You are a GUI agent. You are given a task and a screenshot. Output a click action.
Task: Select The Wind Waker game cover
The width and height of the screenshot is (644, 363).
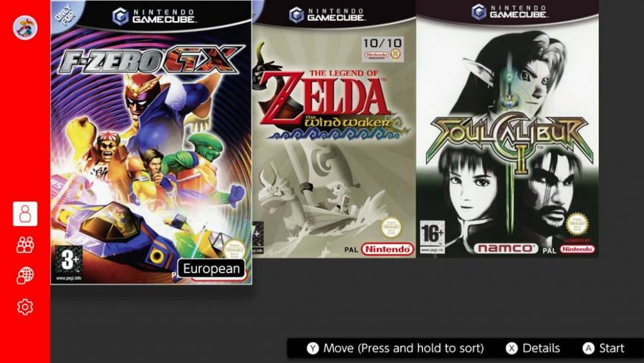[335, 129]
